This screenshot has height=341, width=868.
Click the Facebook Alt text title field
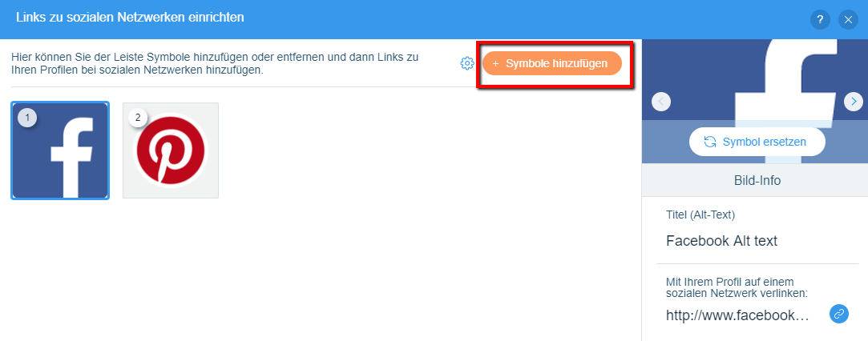pos(721,241)
